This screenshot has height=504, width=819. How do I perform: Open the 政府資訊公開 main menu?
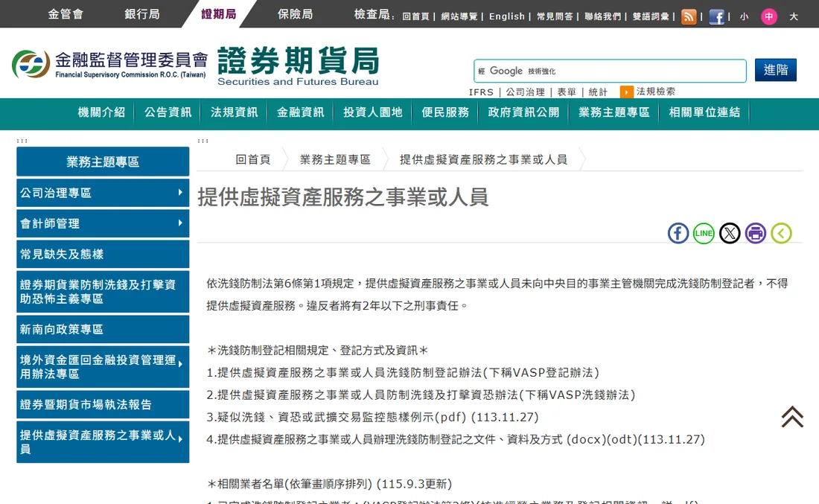pyautogui.click(x=523, y=112)
